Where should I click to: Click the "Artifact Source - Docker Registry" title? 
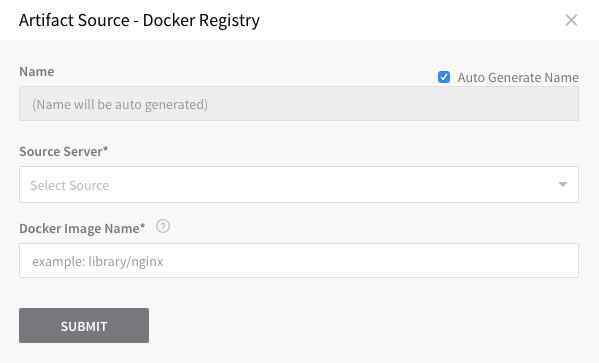(139, 20)
